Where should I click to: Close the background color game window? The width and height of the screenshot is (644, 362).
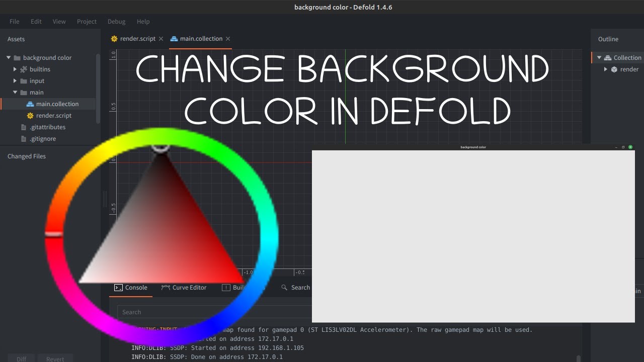point(630,147)
